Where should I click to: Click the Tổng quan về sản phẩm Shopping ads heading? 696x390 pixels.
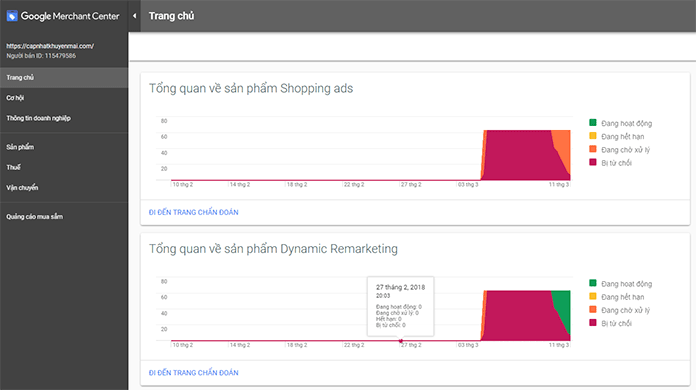point(251,88)
